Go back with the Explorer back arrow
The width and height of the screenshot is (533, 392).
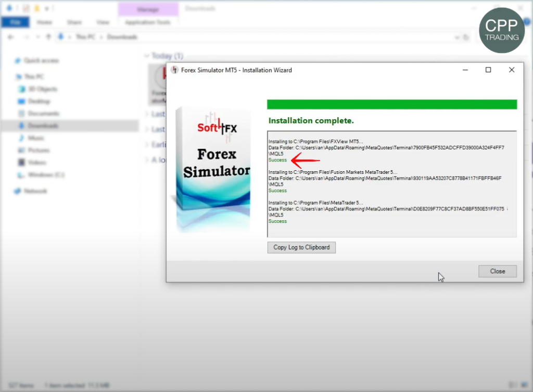tap(11, 37)
